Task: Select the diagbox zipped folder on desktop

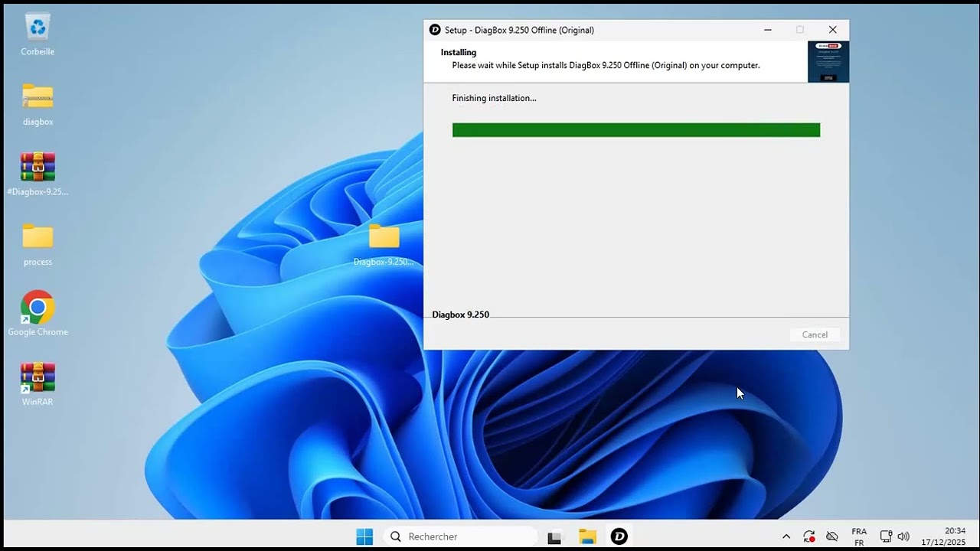Action: (38, 104)
